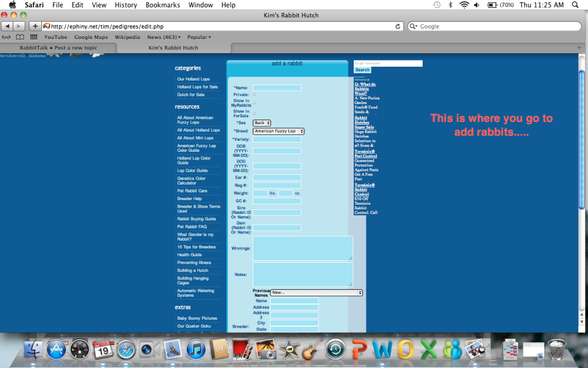588x368 pixels.
Task: Click the Add bookmark plus button
Action: point(35,26)
